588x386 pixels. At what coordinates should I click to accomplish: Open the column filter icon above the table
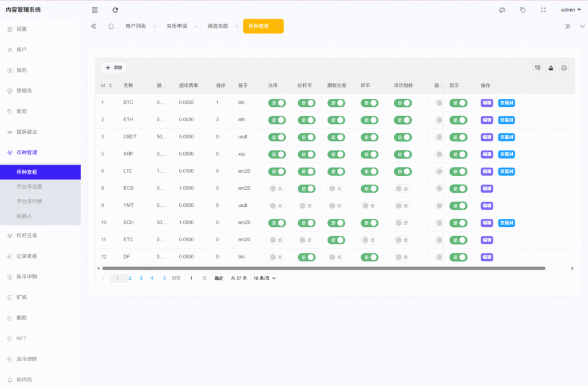(538, 68)
